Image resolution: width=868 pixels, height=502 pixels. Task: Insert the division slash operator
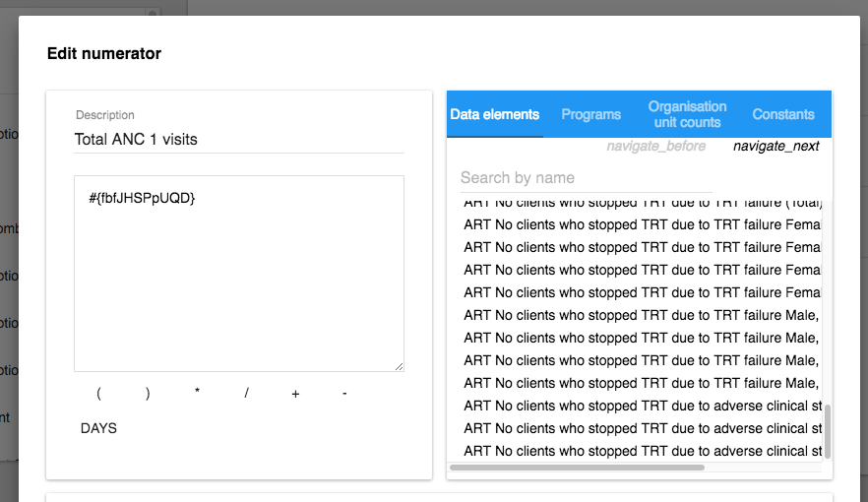tap(246, 394)
